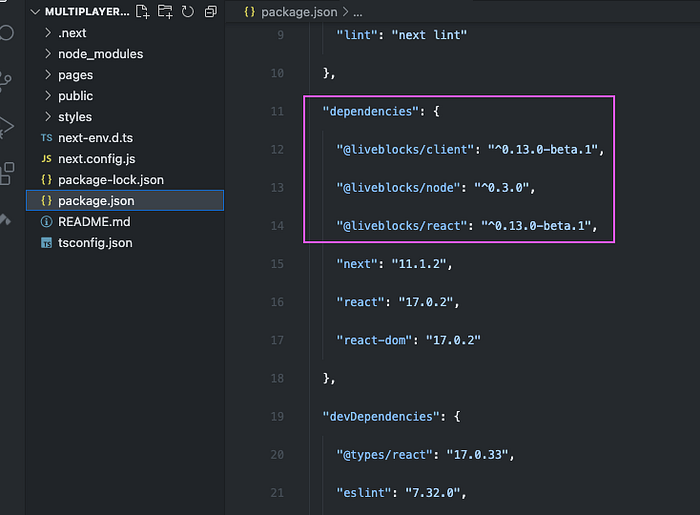This screenshot has width=700, height=515.
Task: Click the New Folder icon
Action: pos(165,12)
